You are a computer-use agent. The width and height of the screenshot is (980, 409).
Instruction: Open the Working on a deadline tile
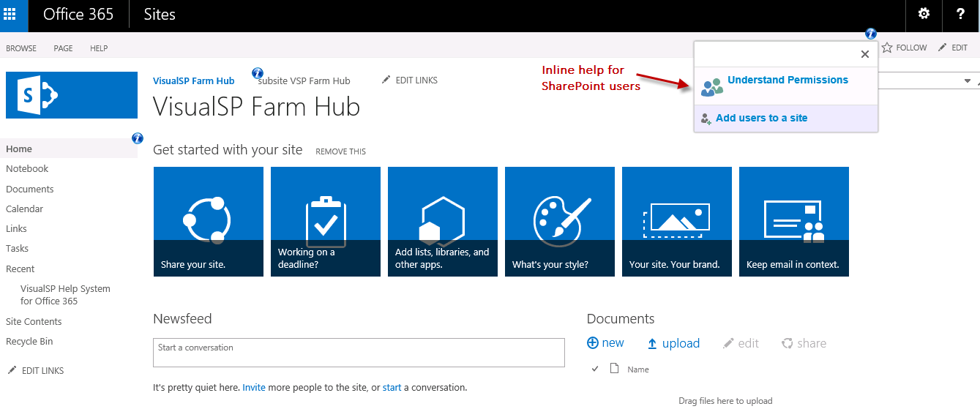(326, 222)
